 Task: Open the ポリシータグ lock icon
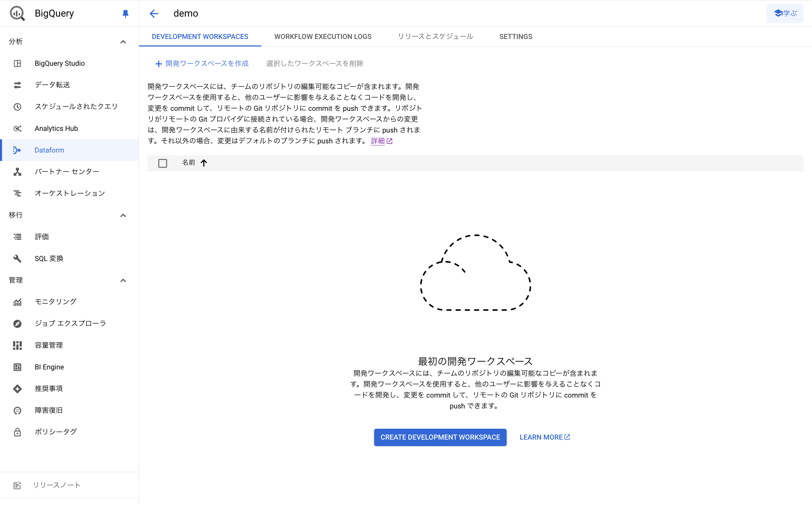click(x=17, y=432)
